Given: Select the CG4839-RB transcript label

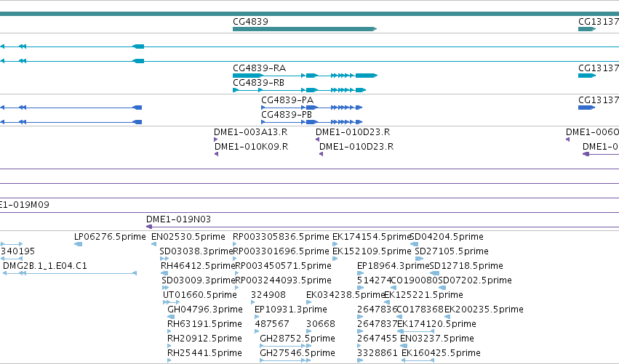Looking at the screenshot, I should 258,83.
